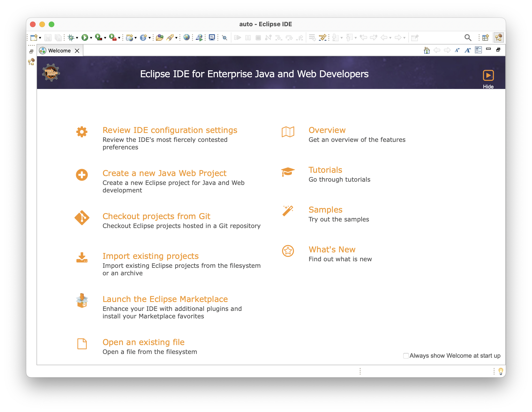Viewport: 532px width, 412px height.
Task: Open Checkout projects from Git link
Action: tap(156, 216)
